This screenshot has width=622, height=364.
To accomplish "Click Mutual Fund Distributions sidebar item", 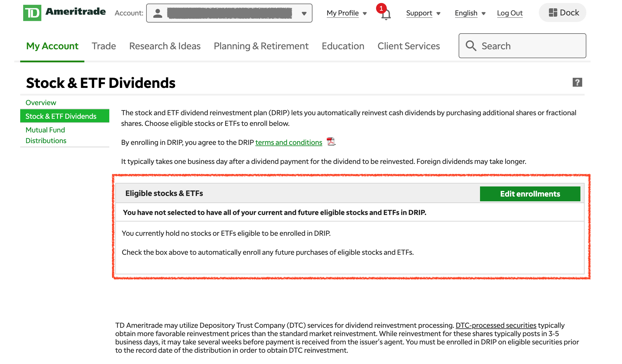I will pos(46,135).
